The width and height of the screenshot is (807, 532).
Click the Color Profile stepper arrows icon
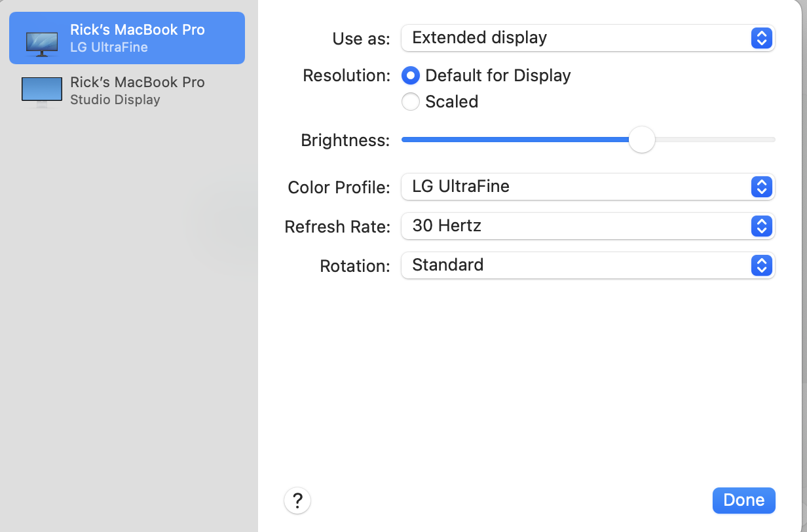[761, 187]
